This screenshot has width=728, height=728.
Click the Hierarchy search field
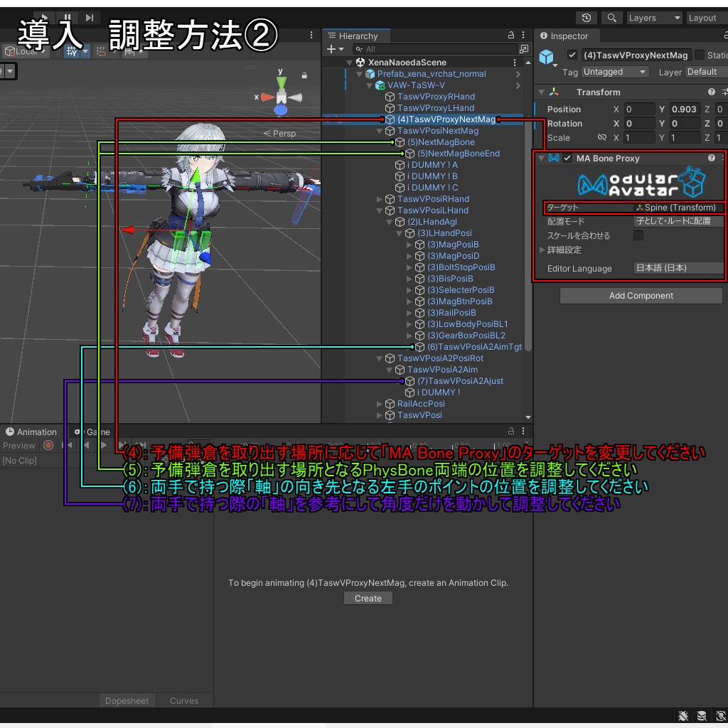tap(434, 49)
